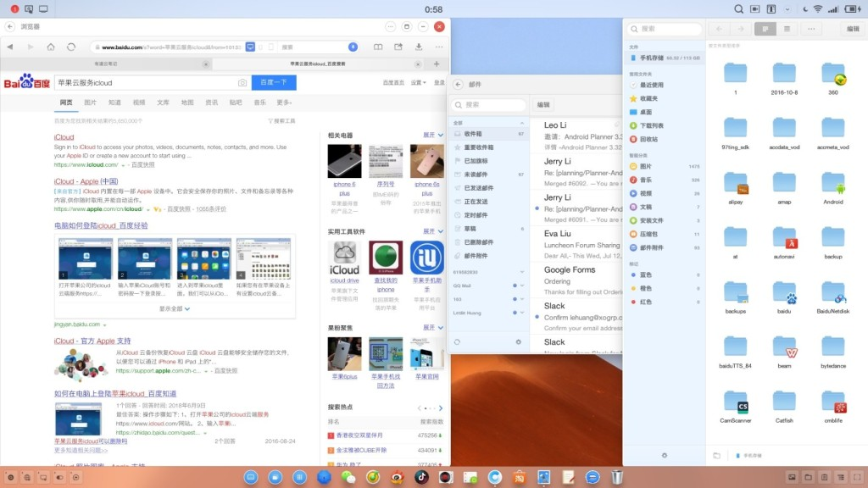The image size is (868, 488).
Task: Go to next page of 搜索热点
Action: coord(441,408)
